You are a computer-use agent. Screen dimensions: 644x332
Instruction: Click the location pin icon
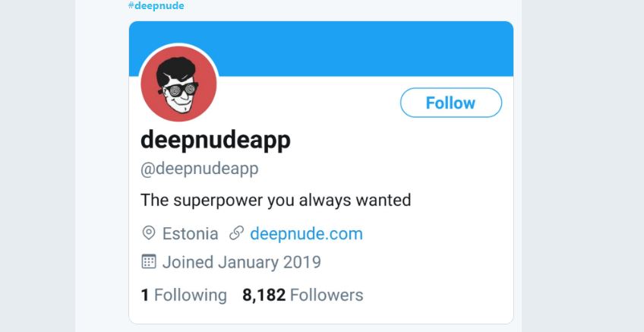(x=149, y=233)
